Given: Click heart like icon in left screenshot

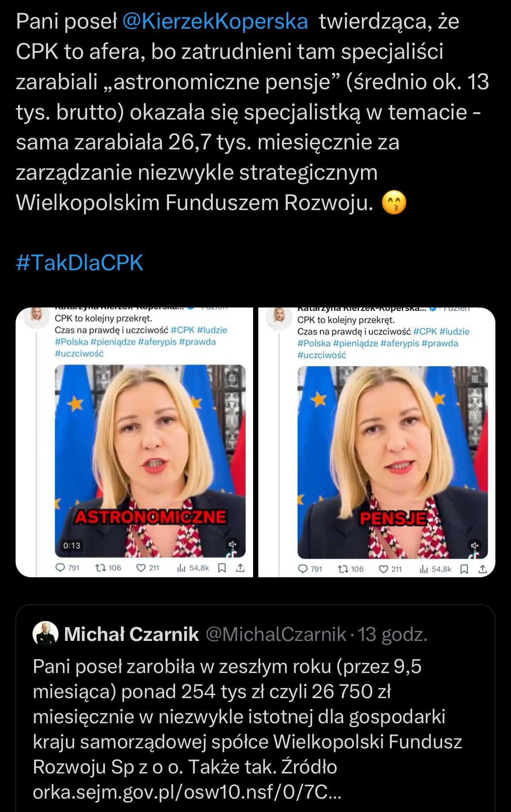Looking at the screenshot, I should [141, 568].
